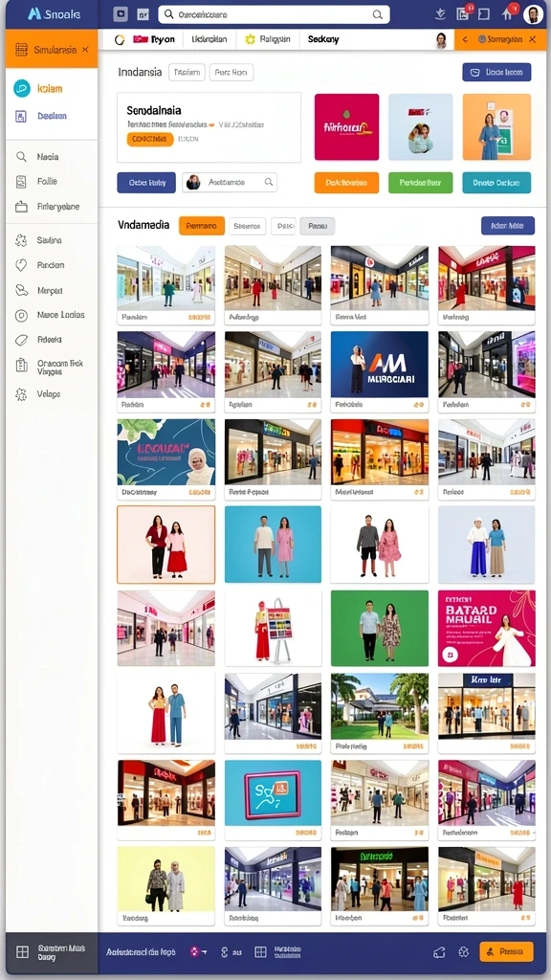Click the magnifier icon inside the top search bar

[x=377, y=14]
